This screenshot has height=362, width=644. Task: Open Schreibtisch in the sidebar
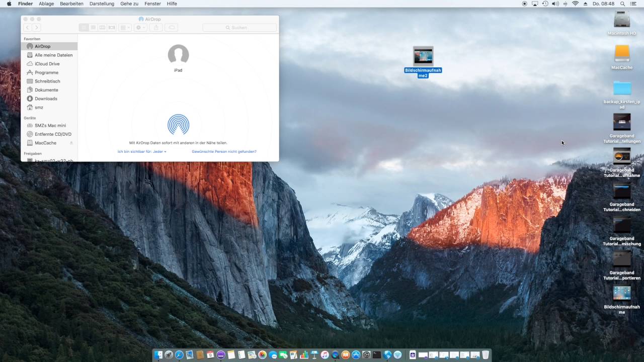(x=49, y=81)
